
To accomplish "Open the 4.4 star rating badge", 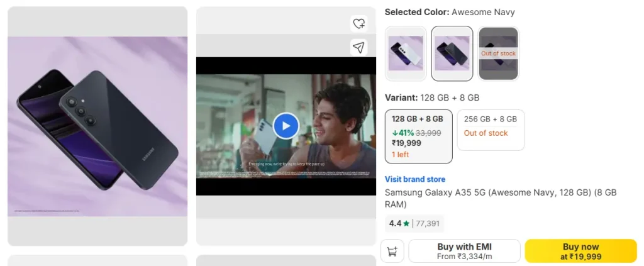I will tap(414, 223).
